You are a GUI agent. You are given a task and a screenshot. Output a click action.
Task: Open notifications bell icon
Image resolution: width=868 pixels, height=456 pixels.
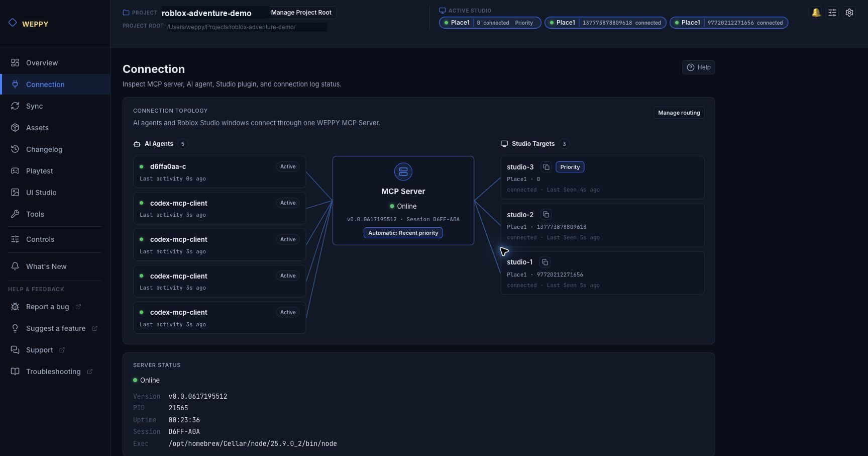pos(816,13)
